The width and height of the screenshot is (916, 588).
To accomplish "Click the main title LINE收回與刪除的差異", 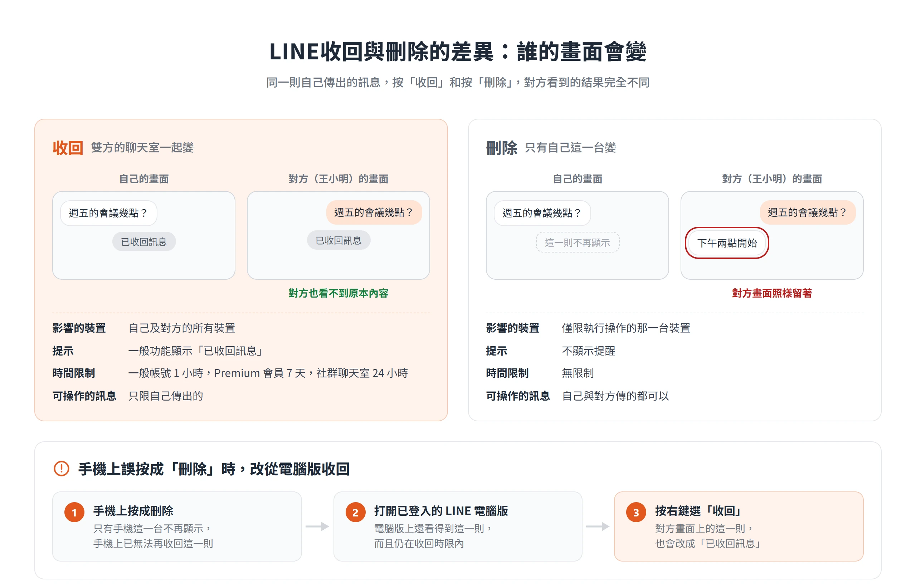I will pyautogui.click(x=458, y=52).
